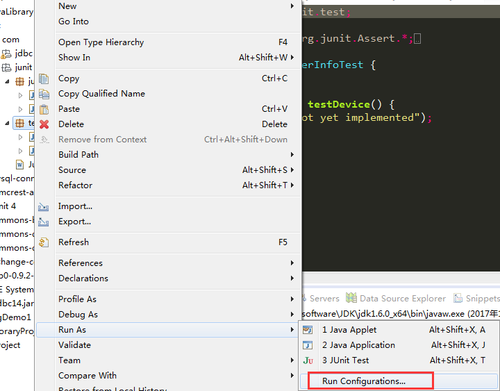Run as 3 JUnit Test
Viewport: 500px width, 391px height.
(x=399, y=361)
